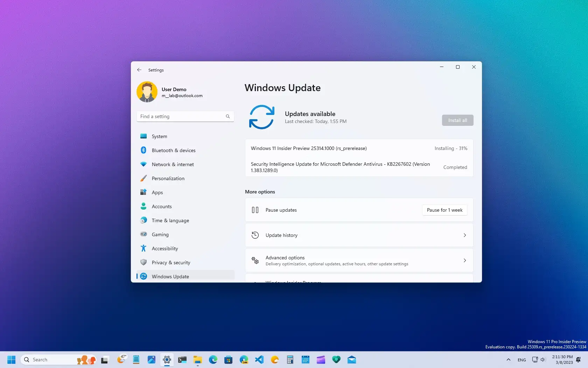This screenshot has width=588, height=368.
Task: Click the Install all button
Action: [x=457, y=120]
